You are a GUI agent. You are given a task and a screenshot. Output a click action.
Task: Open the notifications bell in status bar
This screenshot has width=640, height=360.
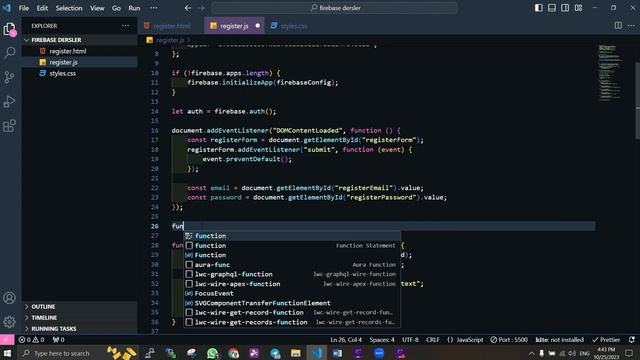coord(632,340)
